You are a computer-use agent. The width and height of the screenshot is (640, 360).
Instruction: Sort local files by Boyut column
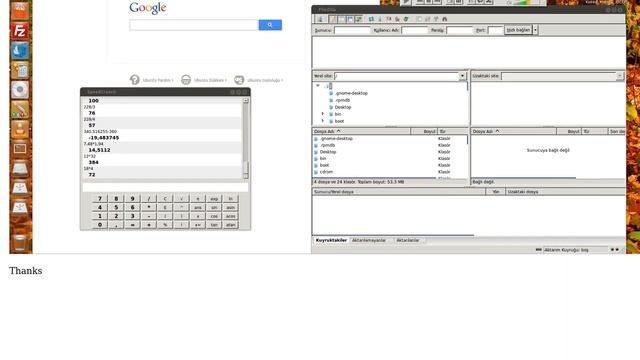424,131
